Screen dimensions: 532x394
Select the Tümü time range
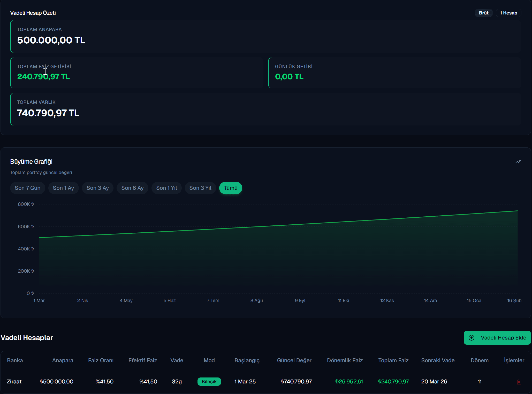tap(230, 188)
